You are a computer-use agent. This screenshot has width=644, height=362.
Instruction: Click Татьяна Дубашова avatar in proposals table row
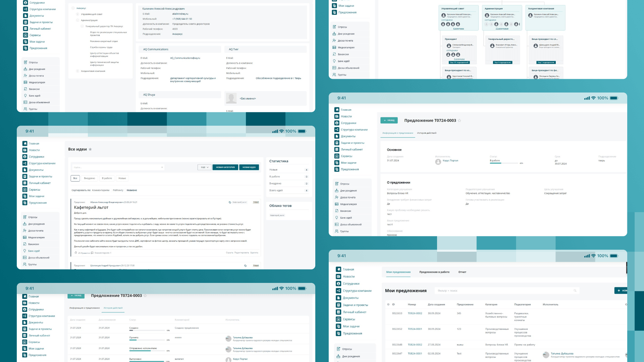click(546, 355)
